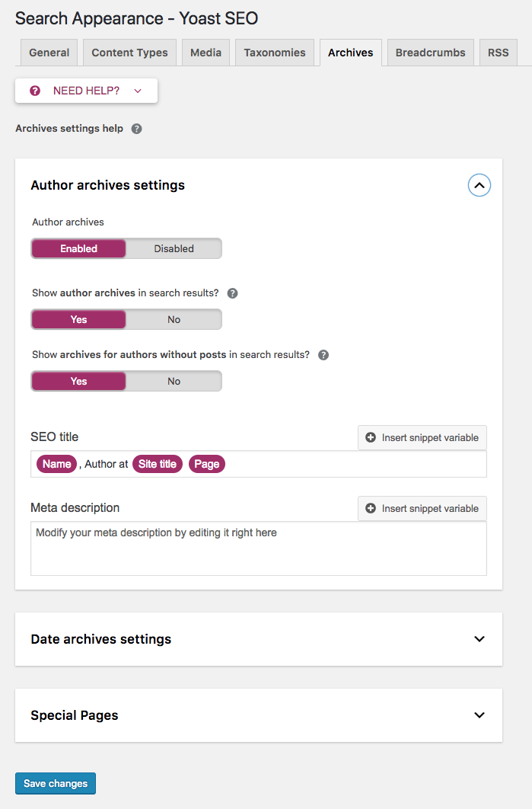The image size is (532, 809).
Task: Open the Breadcrumbs tab
Action: click(x=431, y=53)
